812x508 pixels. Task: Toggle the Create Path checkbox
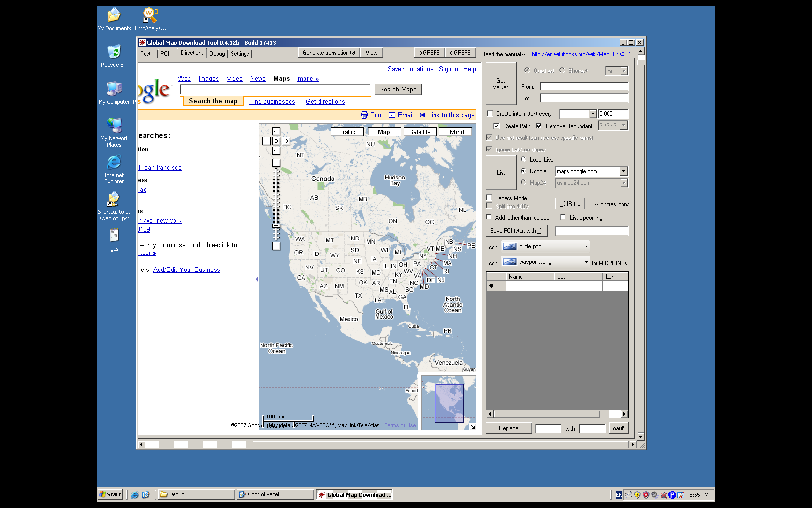pos(496,126)
